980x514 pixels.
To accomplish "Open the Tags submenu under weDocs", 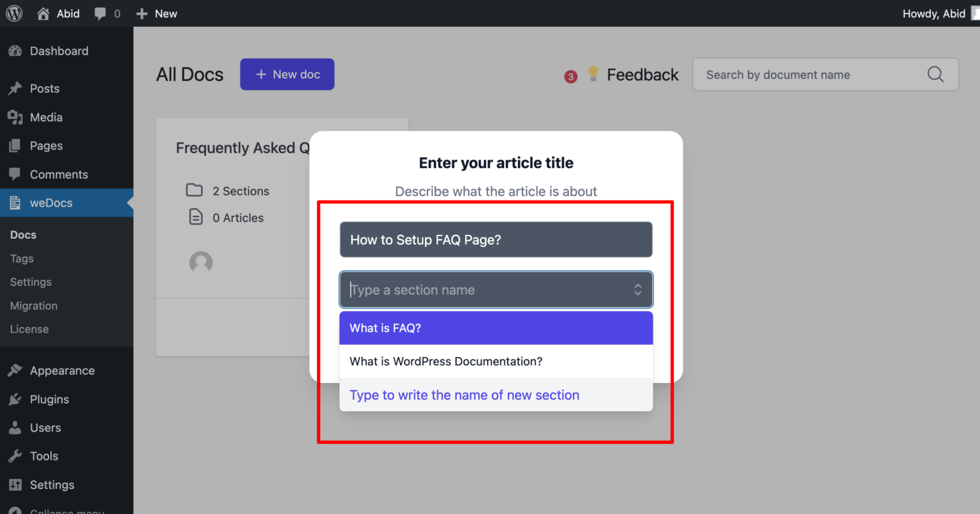I will coord(21,258).
